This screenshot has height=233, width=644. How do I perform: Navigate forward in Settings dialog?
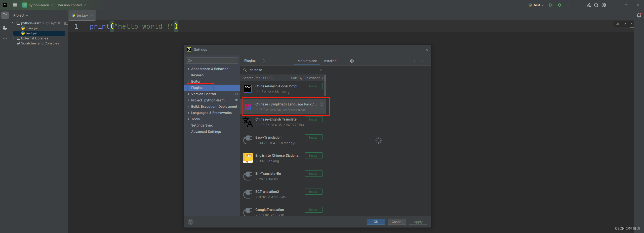point(422,61)
